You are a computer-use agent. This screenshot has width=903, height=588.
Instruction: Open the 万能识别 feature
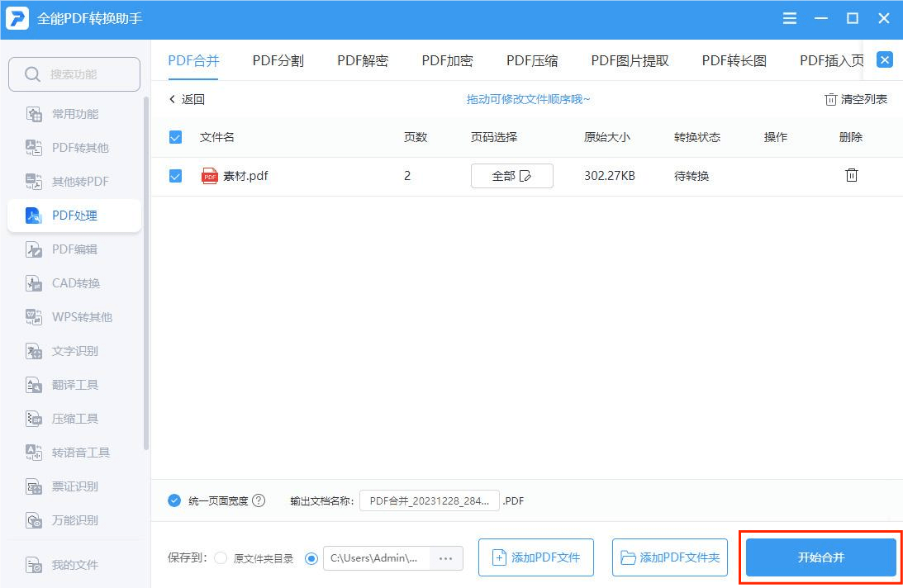click(73, 519)
